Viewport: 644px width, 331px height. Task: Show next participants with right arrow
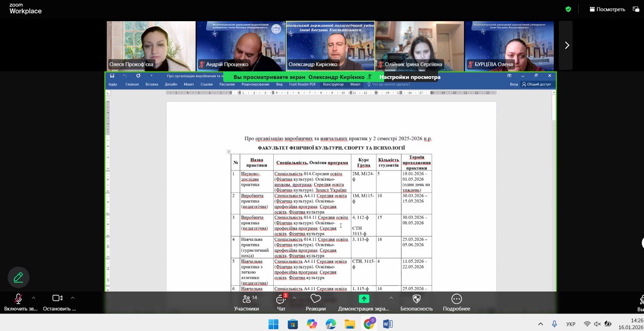(567, 45)
